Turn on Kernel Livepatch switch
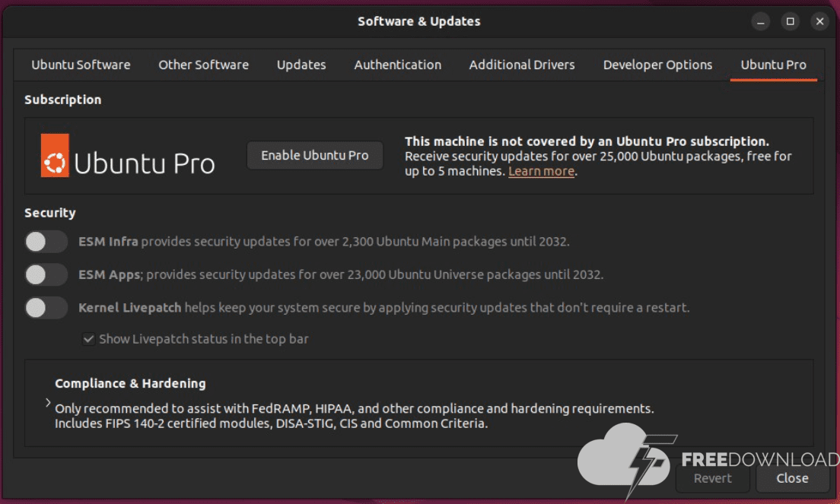The width and height of the screenshot is (840, 504). pyautogui.click(x=46, y=308)
